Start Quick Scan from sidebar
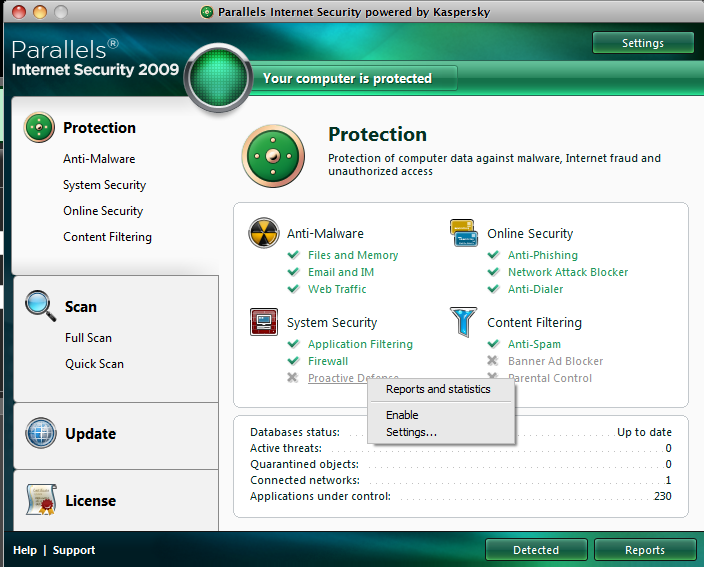The image size is (704, 567). tap(94, 364)
